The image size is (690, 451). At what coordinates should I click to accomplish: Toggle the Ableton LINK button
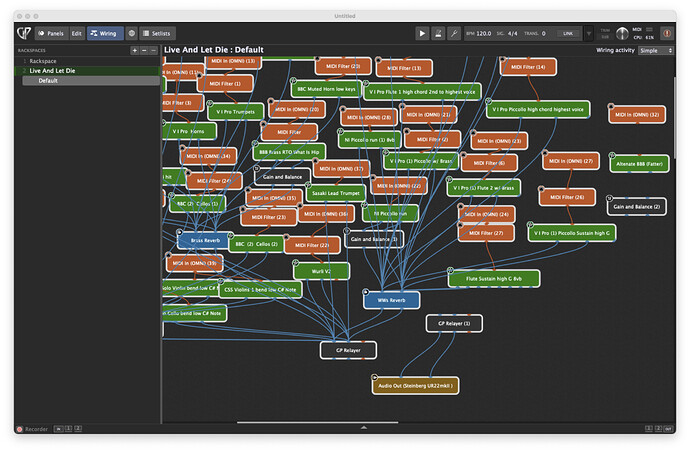pos(568,33)
